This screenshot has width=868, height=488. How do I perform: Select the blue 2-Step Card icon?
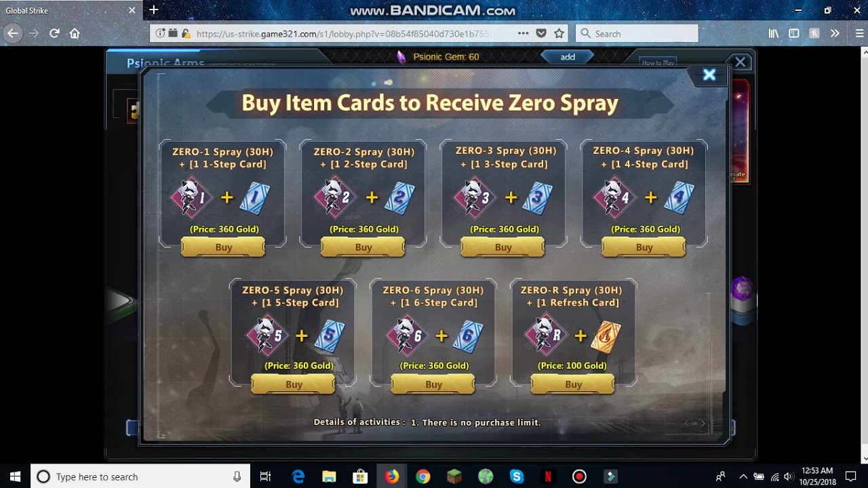pyautogui.click(x=399, y=198)
